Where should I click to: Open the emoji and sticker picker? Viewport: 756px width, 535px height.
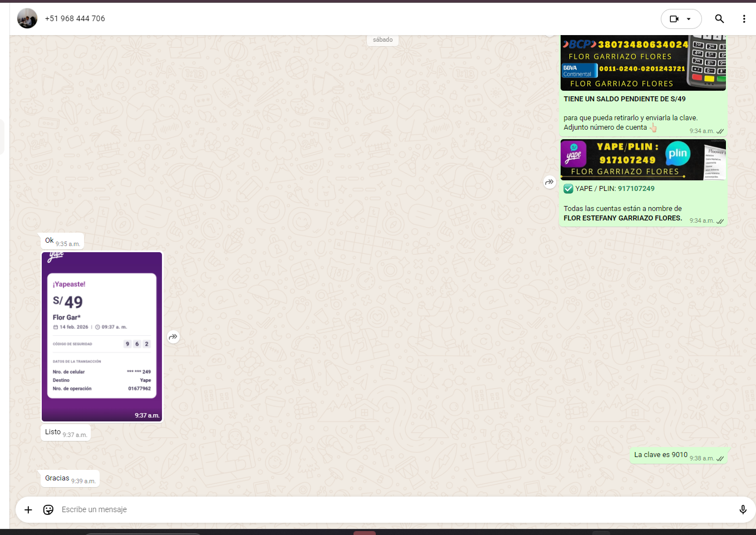click(x=48, y=509)
